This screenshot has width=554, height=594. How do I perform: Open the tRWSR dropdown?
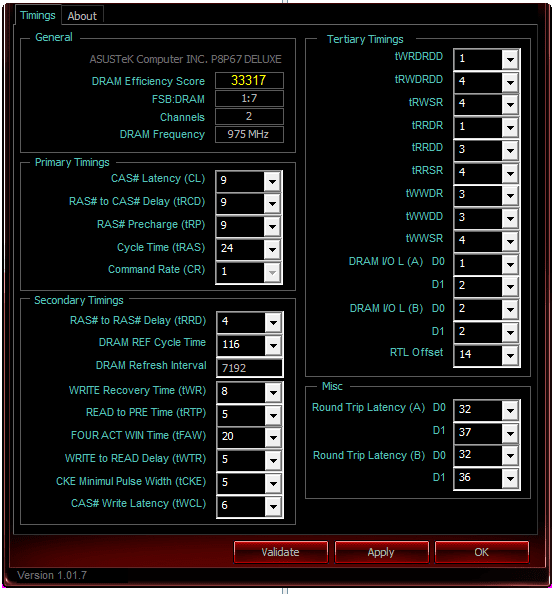click(510, 104)
